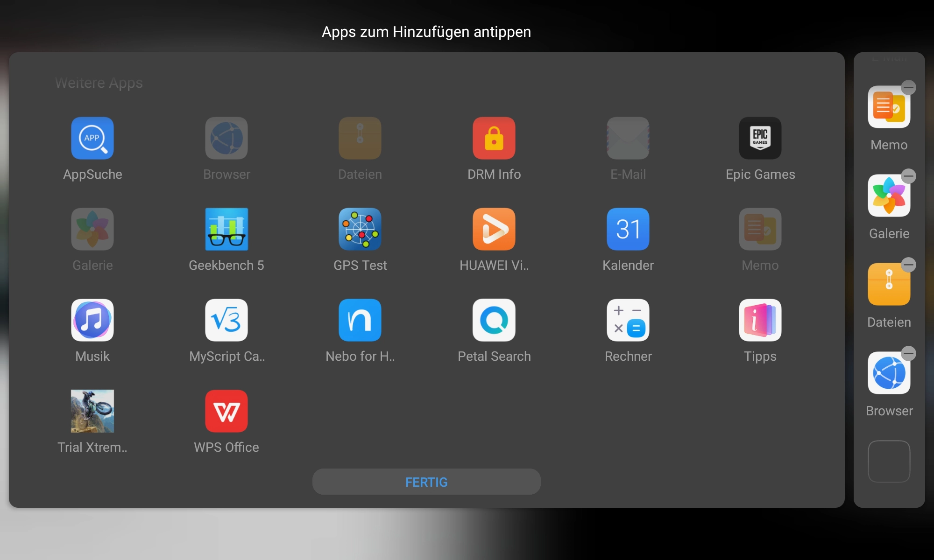This screenshot has height=560, width=934.
Task: Remove Dateien from the side dock
Action: pyautogui.click(x=908, y=265)
